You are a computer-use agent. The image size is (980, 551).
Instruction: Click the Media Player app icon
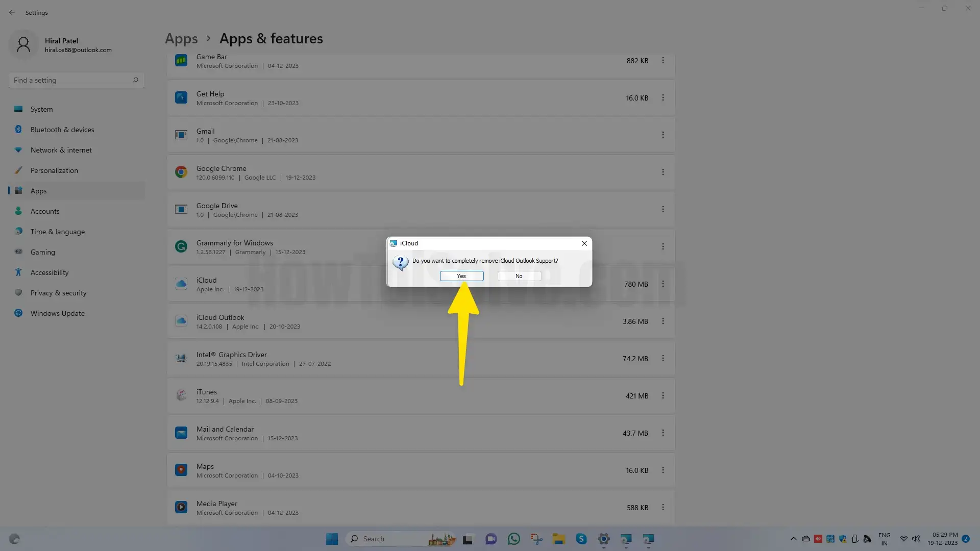pyautogui.click(x=181, y=508)
